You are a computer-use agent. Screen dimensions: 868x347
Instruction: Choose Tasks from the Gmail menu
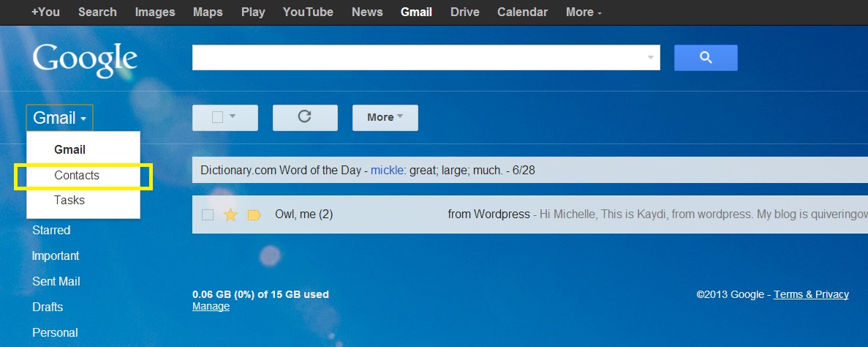coord(69,200)
